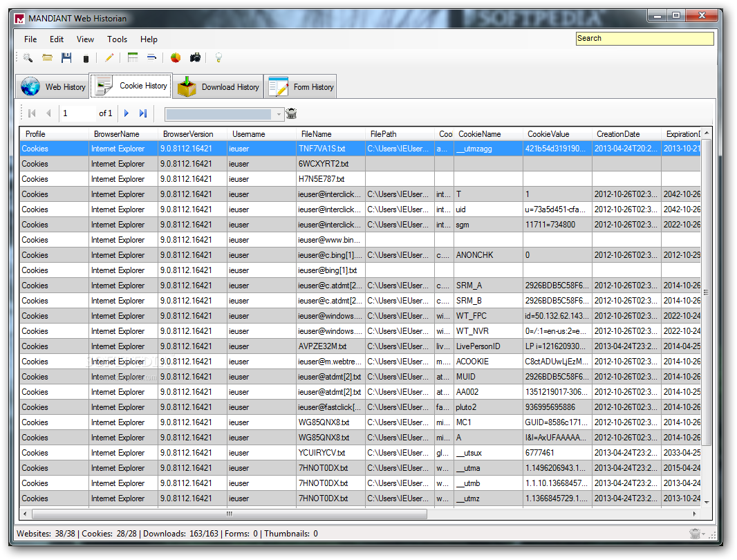This screenshot has height=560, width=737.
Task: Click the magnifying glass scan toolbar icon
Action: 28,58
